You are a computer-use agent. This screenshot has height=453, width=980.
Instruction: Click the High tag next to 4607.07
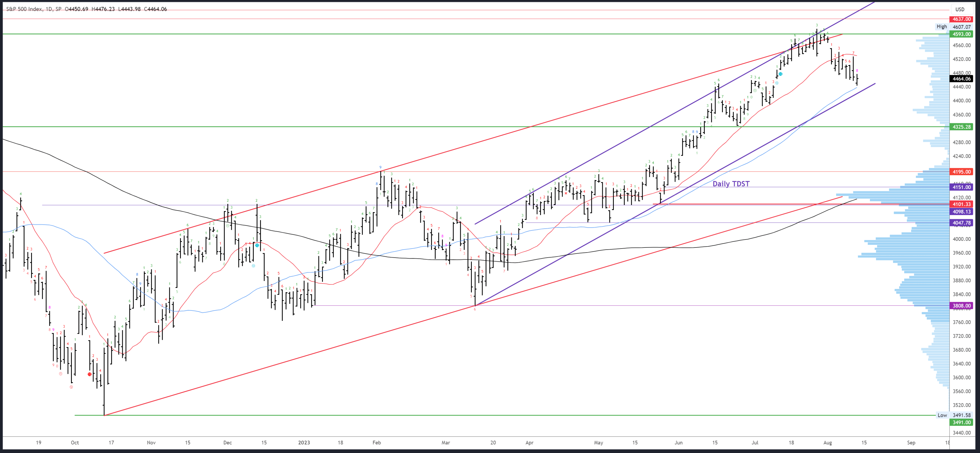[x=941, y=27]
